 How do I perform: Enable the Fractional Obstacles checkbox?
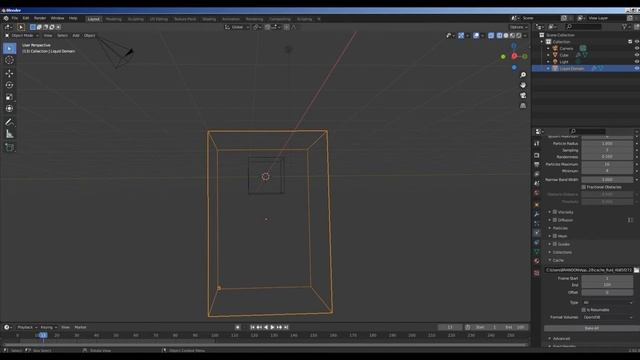pyautogui.click(x=584, y=187)
